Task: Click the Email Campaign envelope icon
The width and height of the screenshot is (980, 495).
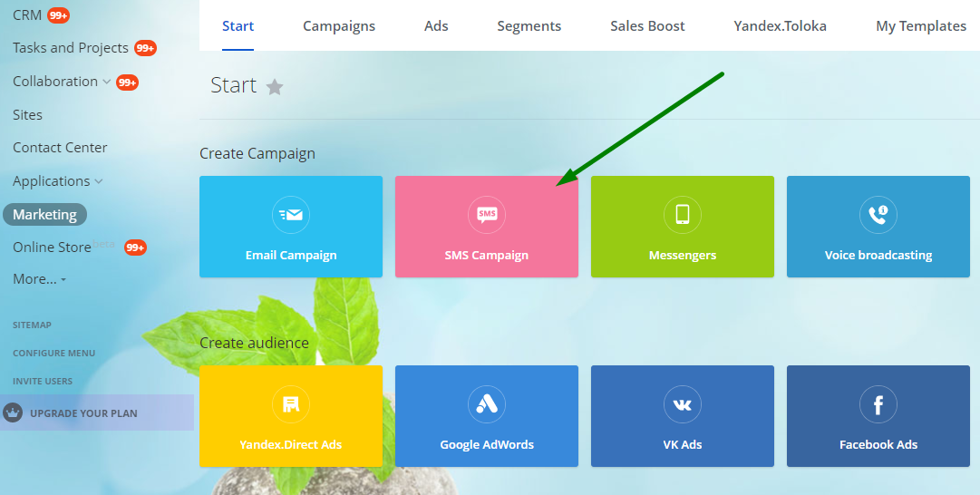Action: click(x=291, y=215)
